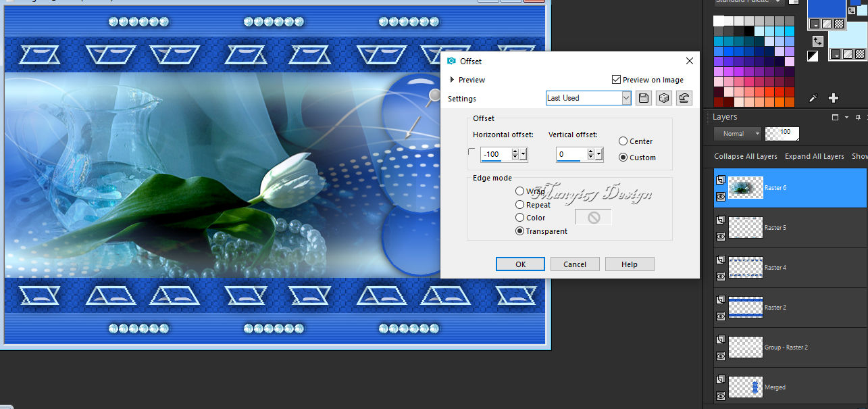This screenshot has width=868, height=409.
Task: Expand All Layers in Layers palette
Action: tap(814, 156)
